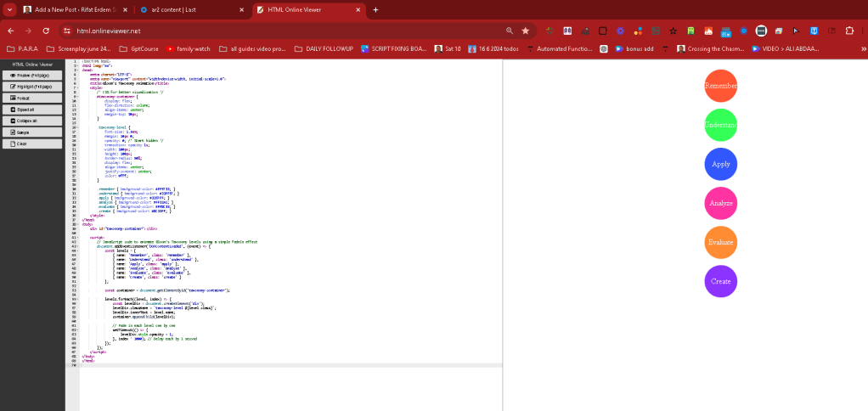Click the blue circle extension icon

pos(743,31)
